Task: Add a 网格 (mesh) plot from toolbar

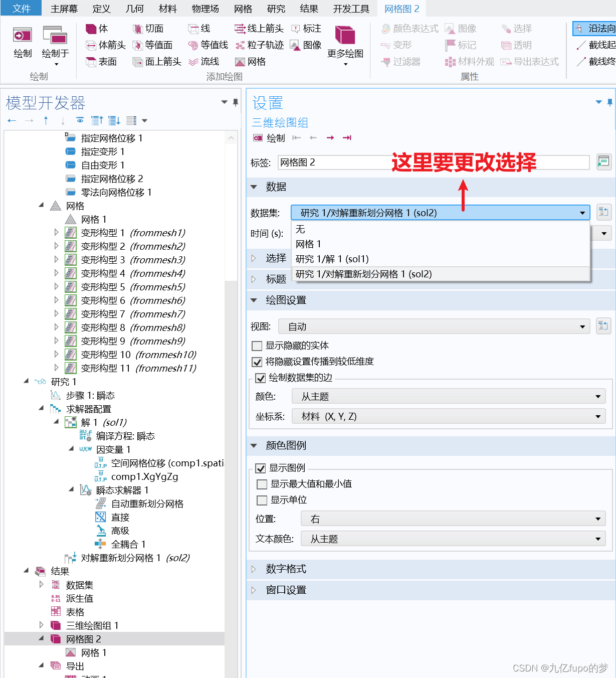Action: coord(250,61)
